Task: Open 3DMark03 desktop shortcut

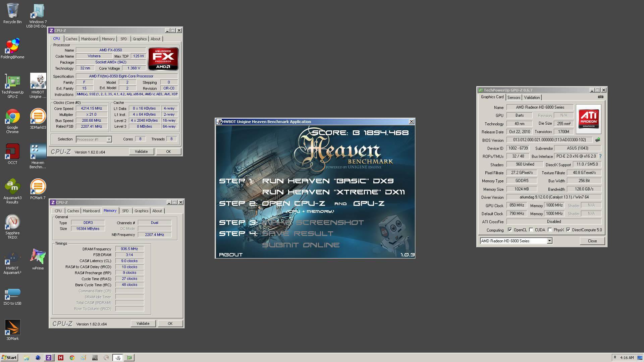Action: 38,119
